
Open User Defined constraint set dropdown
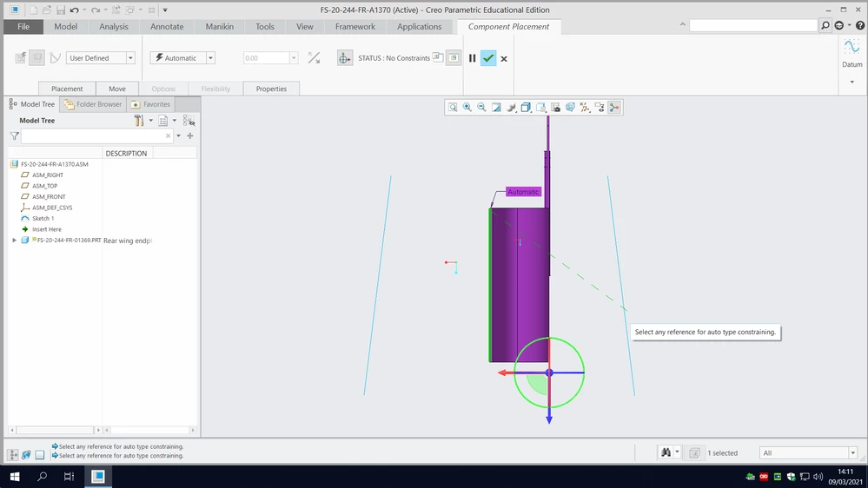coord(130,57)
